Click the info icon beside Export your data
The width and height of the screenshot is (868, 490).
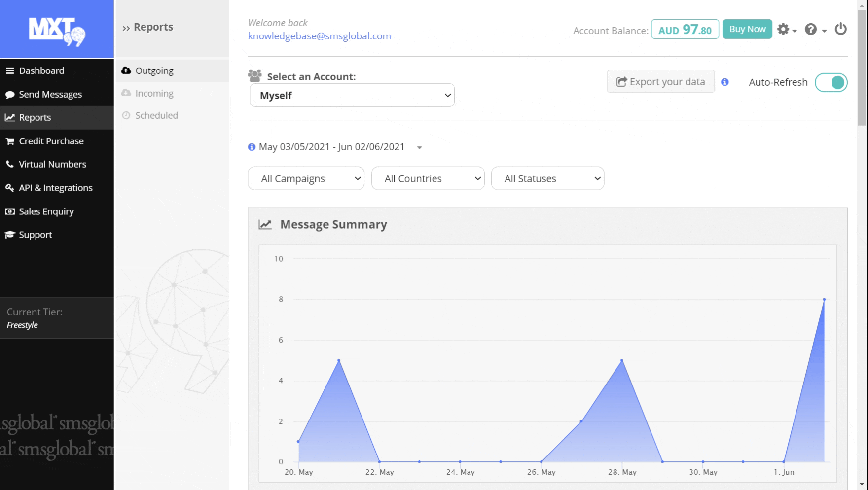coord(724,82)
